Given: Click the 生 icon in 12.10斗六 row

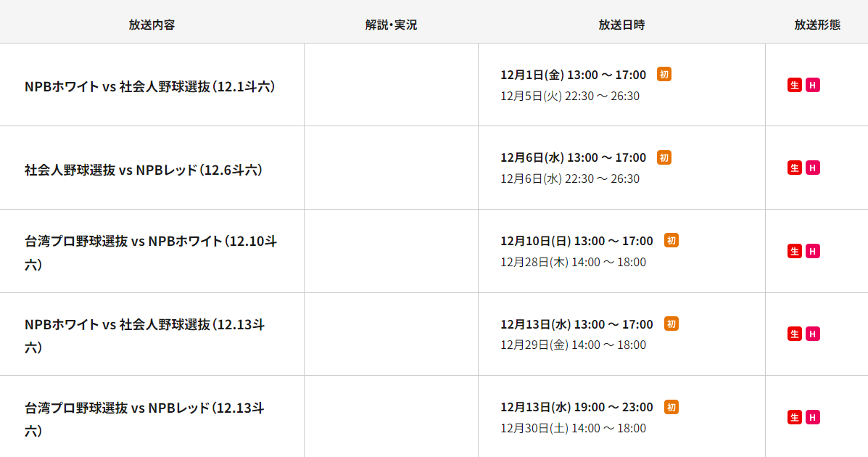Looking at the screenshot, I should click(x=794, y=251).
